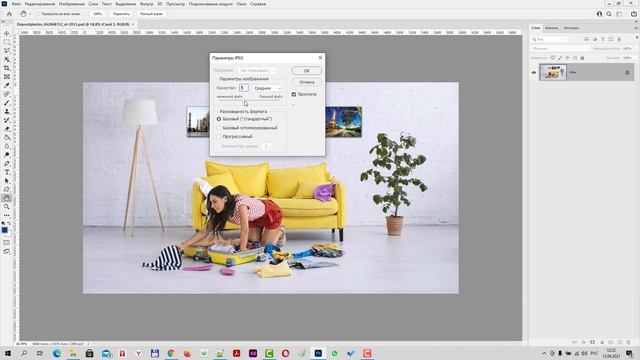Click the layer thumbnail in Layers panel
Screen dimensions: 640x360
(553, 72)
